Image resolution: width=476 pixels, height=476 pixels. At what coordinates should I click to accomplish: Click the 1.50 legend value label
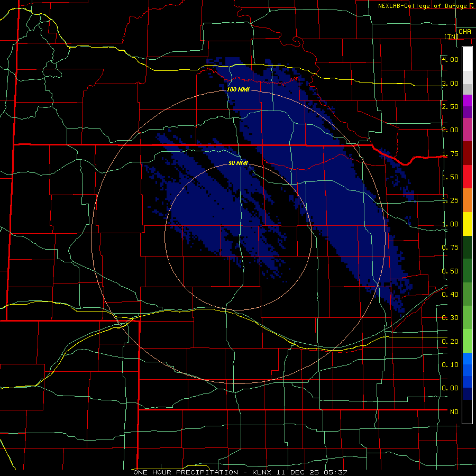pyautogui.click(x=450, y=177)
